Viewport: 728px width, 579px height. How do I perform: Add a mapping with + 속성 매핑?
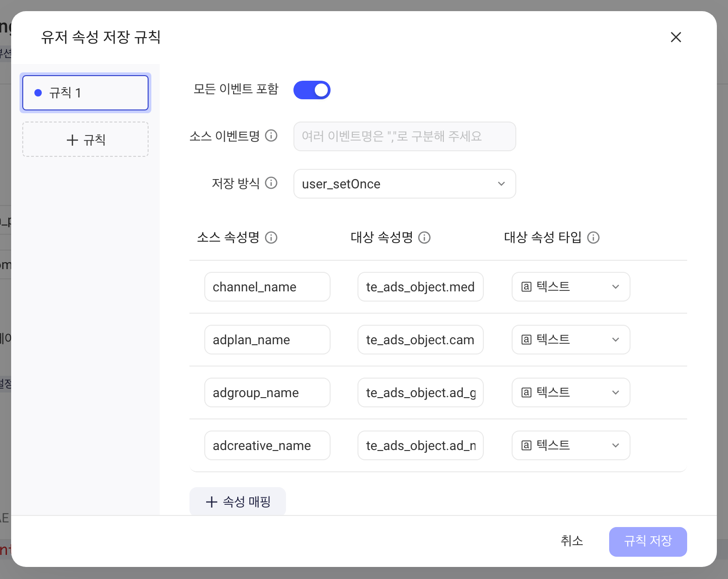(x=238, y=502)
